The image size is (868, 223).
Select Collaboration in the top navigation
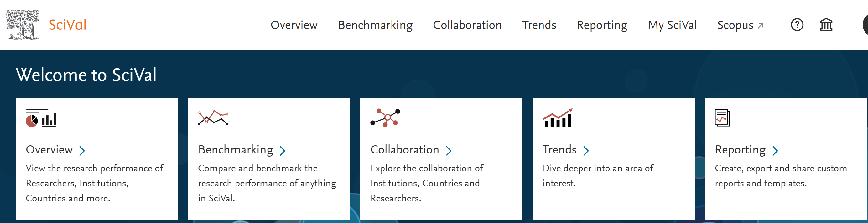click(x=467, y=25)
